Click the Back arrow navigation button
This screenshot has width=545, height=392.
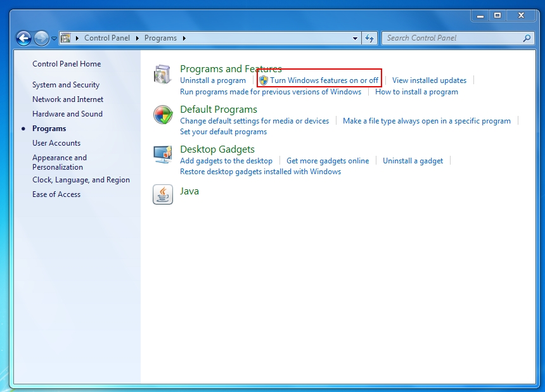[x=23, y=38]
